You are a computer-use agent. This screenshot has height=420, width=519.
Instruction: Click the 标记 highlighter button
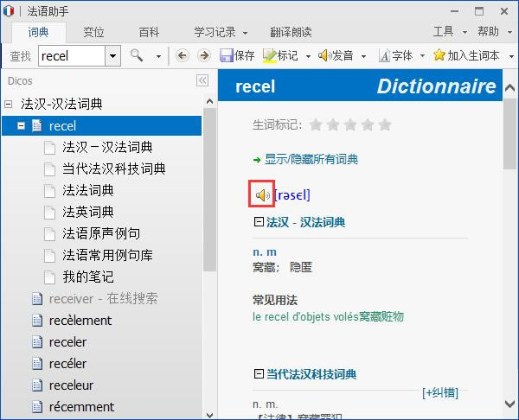pyautogui.click(x=280, y=55)
